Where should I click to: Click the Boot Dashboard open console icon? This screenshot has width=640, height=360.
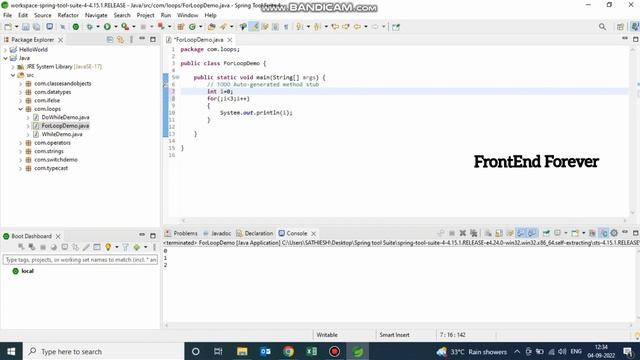(64, 247)
